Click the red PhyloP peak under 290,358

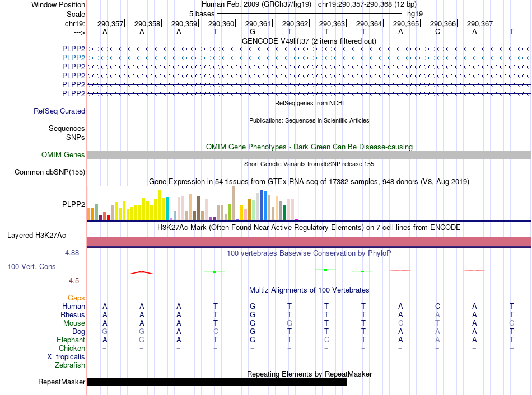[x=143, y=272]
